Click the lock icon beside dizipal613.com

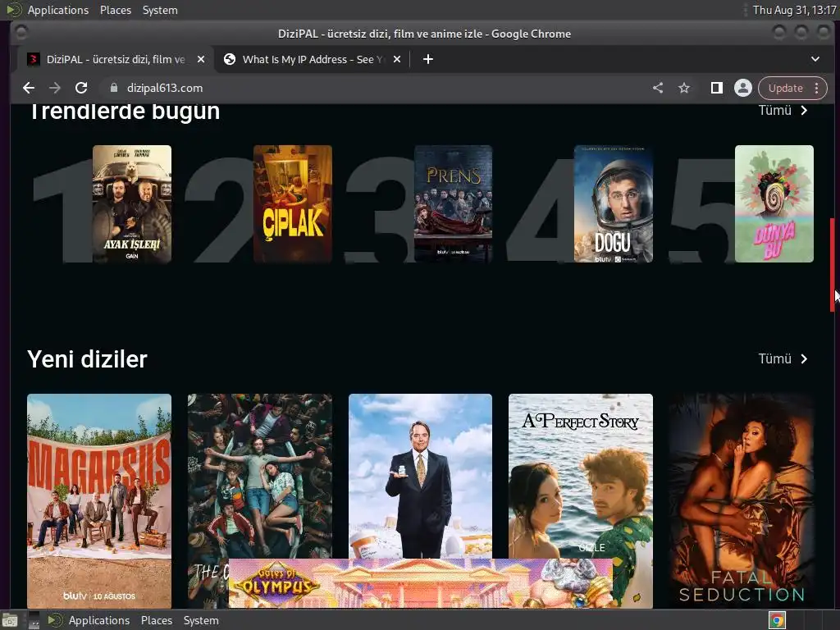[x=113, y=88]
